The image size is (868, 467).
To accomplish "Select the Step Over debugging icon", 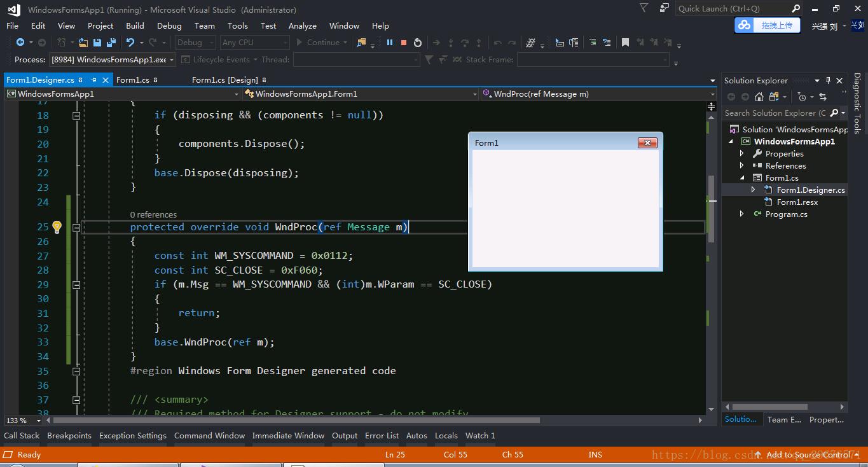I will click(x=464, y=43).
